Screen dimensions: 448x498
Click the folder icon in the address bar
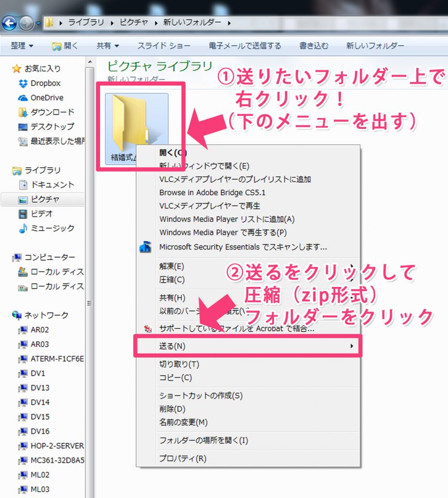[49, 22]
